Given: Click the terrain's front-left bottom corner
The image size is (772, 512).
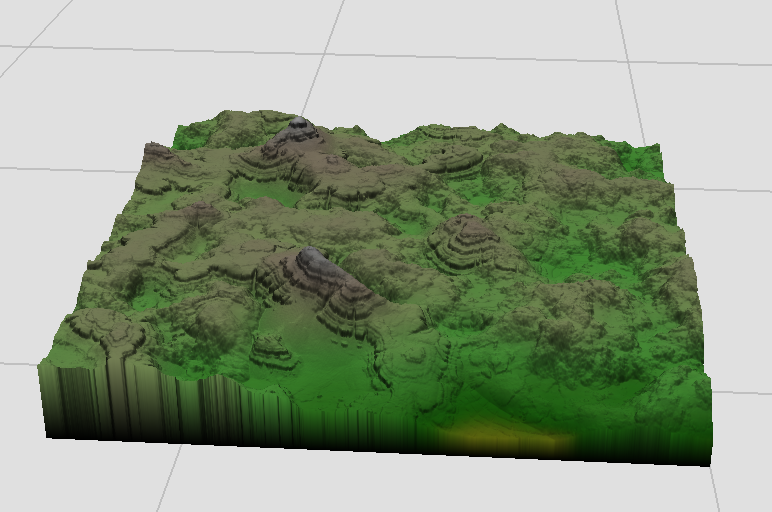Looking at the screenshot, I should (46, 434).
